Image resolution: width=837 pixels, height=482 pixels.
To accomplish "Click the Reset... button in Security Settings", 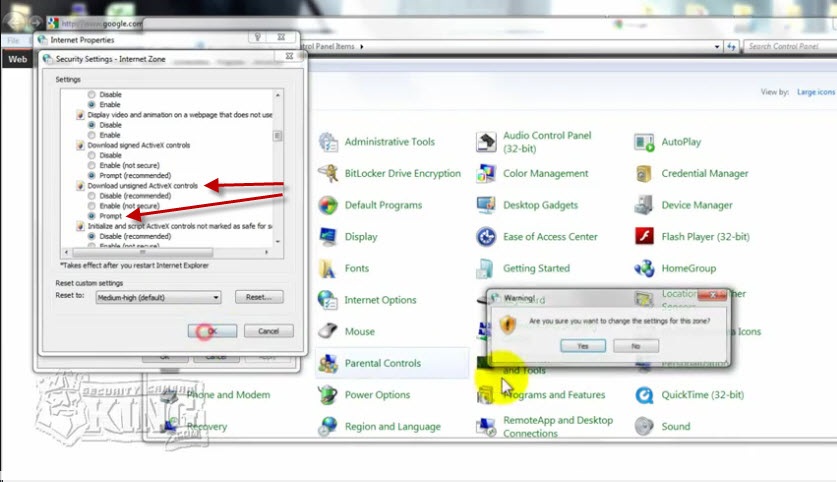I will point(259,297).
